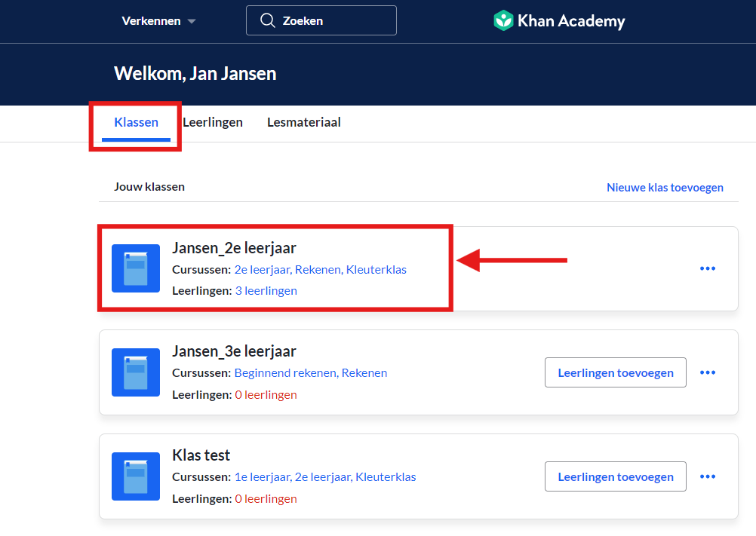Click book icon of Klas test

tap(136, 476)
